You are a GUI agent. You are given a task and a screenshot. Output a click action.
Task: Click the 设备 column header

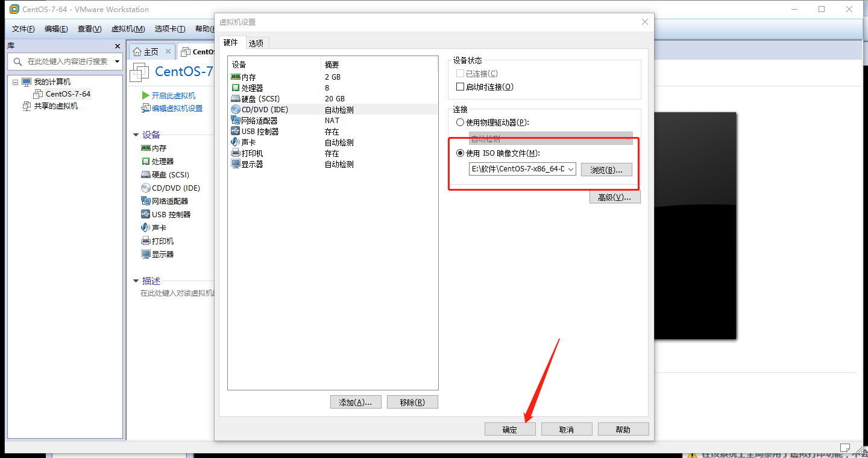[274, 64]
